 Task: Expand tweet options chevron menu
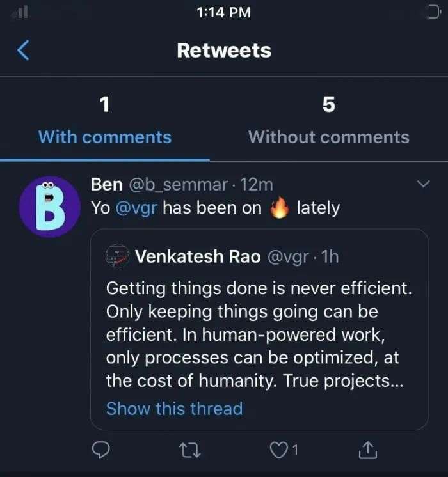point(424,184)
